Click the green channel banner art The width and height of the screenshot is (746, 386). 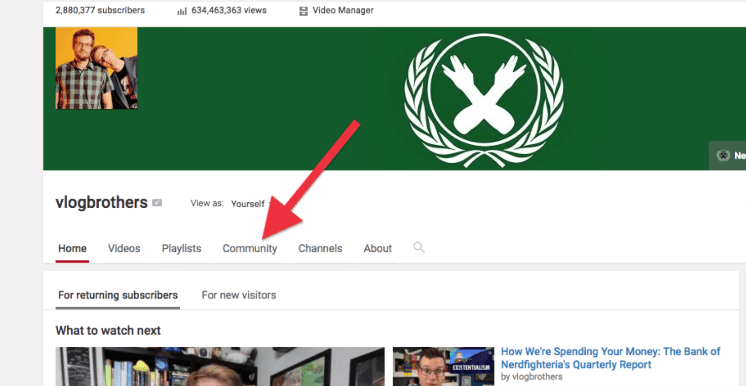394,99
